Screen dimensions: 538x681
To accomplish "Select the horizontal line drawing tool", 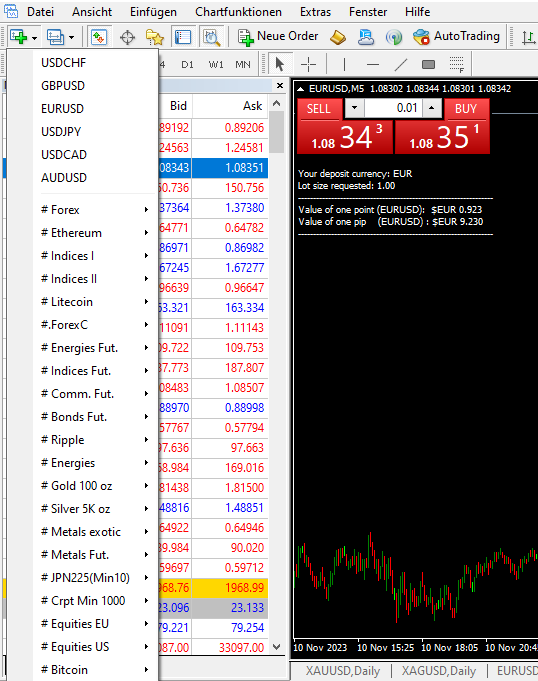I will coord(373,64).
